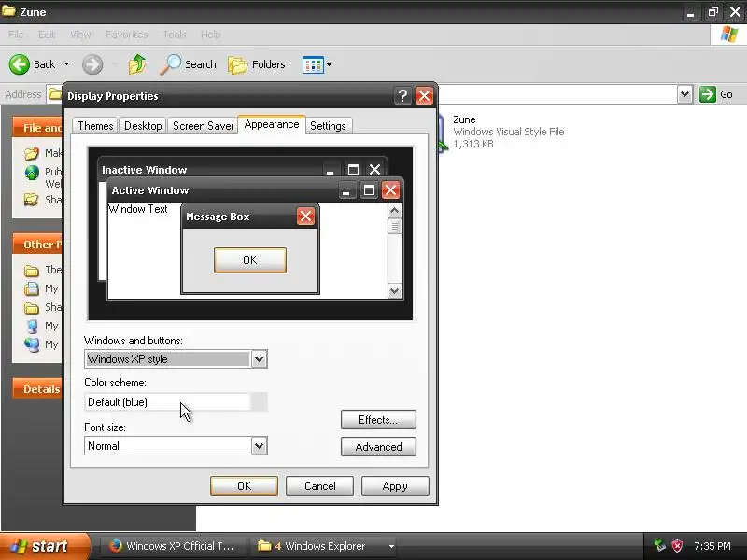Click the My Documents sidebar icon
Screen dimensions: 747x560
32,288
